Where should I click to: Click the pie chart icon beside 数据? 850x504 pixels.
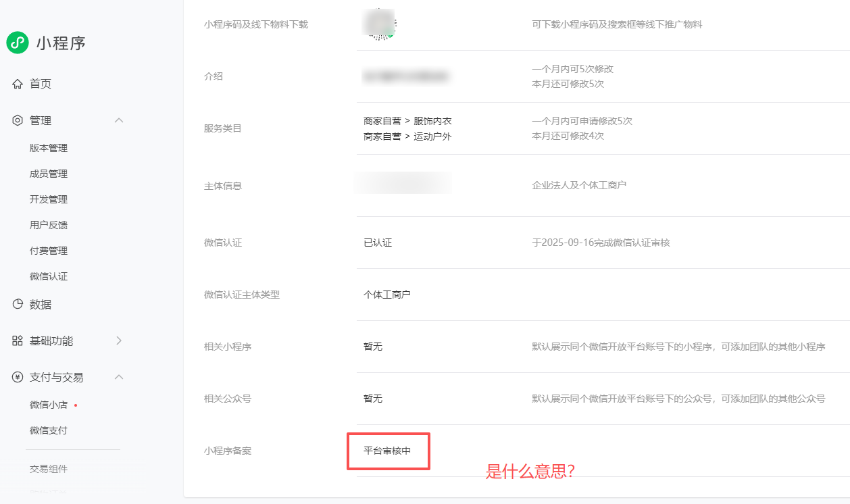point(18,304)
